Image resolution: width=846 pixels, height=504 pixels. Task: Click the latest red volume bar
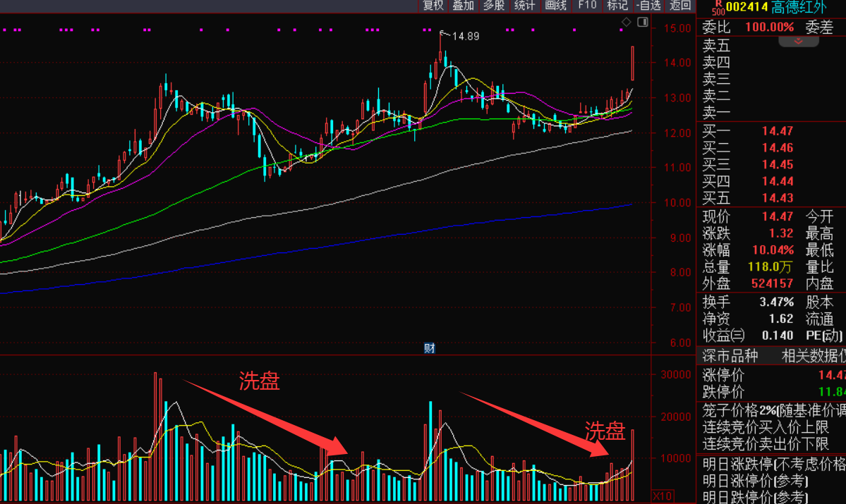[x=632, y=465]
